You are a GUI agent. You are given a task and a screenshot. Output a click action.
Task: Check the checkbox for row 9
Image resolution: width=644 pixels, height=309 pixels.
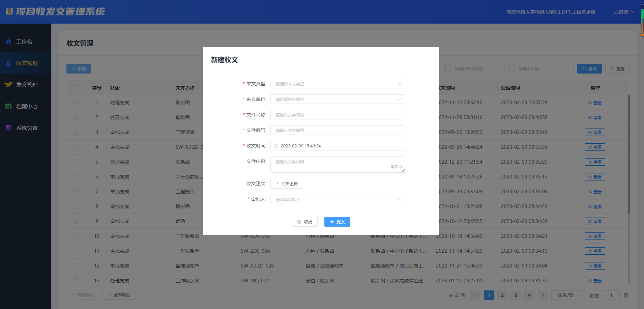(77, 221)
